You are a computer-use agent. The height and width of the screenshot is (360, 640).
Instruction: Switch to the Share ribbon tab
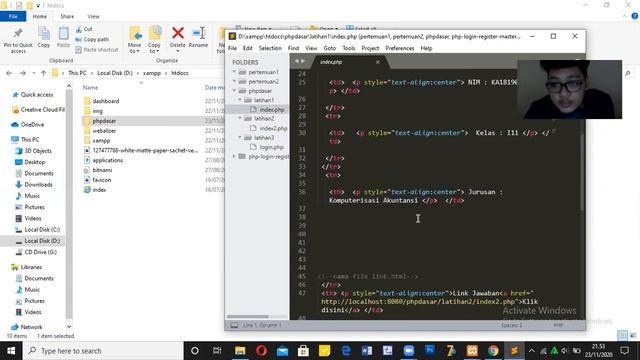click(x=67, y=16)
